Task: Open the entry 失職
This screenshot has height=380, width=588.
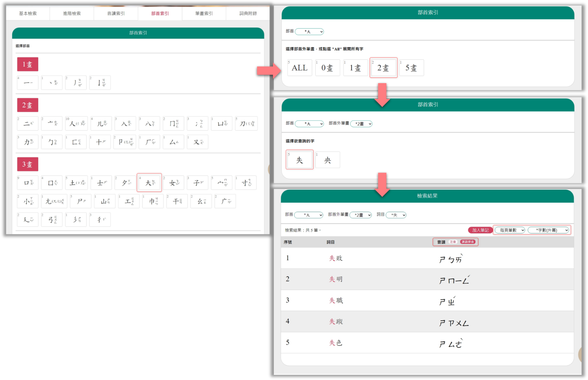Action: tap(336, 301)
